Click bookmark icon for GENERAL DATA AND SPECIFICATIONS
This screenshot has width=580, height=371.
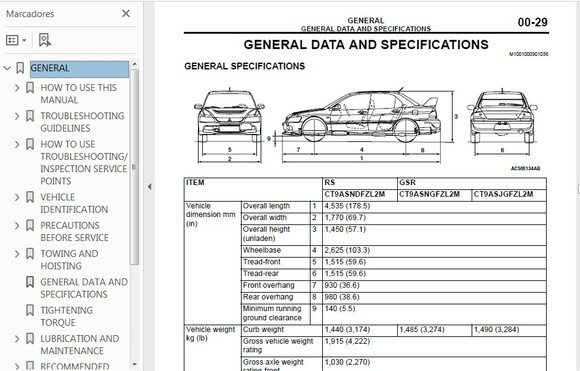coord(30,282)
